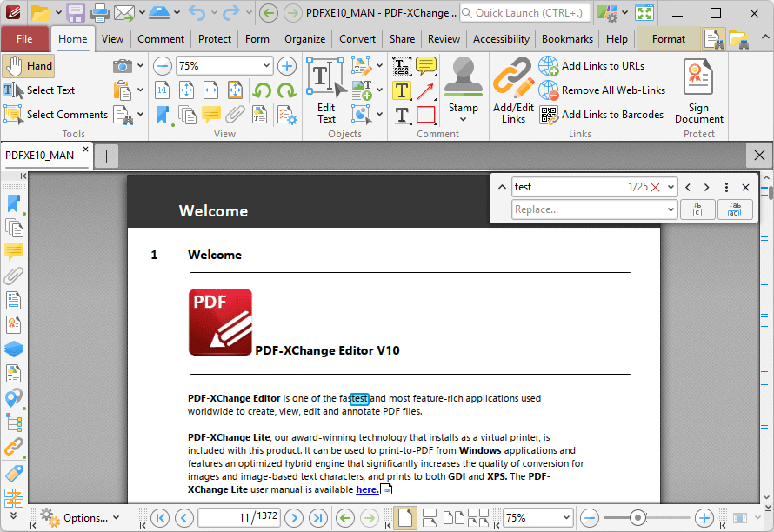Go to the next search result
This screenshot has height=532, width=774.
707,187
